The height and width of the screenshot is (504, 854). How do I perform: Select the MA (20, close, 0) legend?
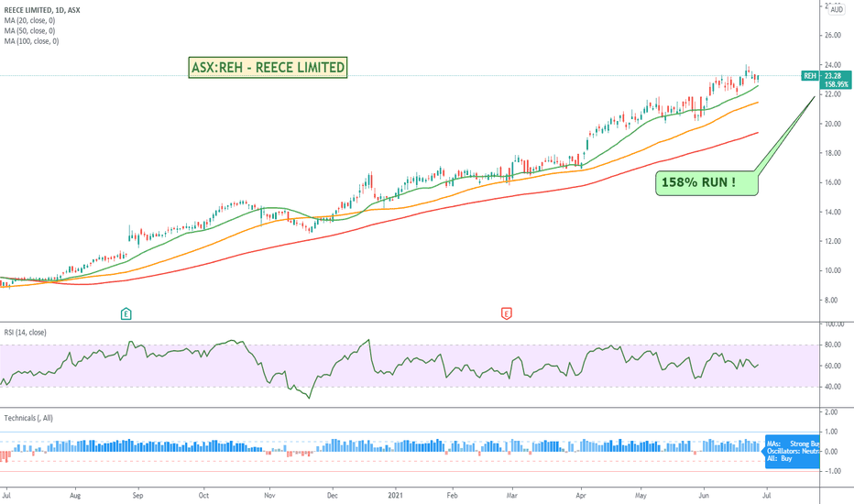point(29,20)
